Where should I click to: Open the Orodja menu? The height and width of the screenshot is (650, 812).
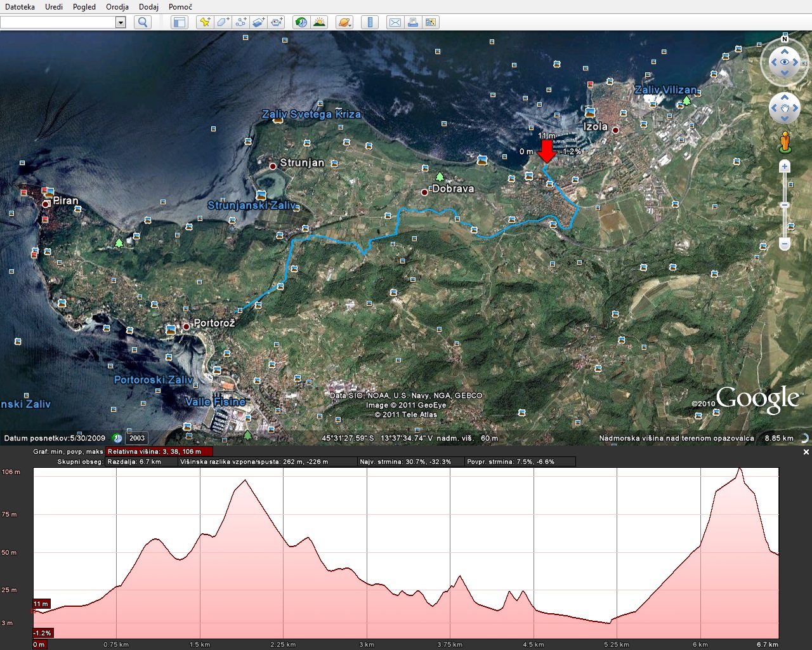coord(117,6)
